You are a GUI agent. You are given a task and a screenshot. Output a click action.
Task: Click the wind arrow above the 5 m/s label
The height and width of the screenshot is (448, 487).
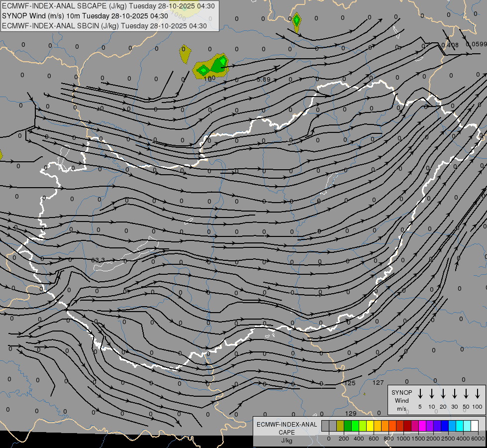tap(420, 393)
